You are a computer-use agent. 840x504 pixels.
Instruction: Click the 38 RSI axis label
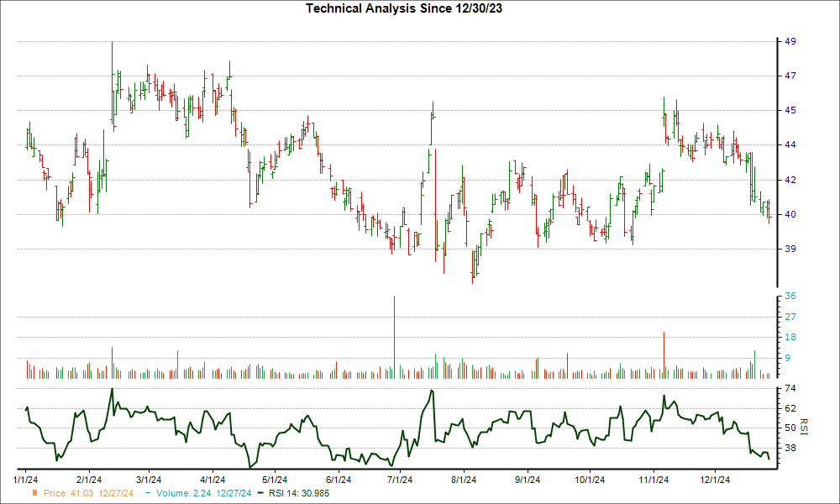pos(790,448)
